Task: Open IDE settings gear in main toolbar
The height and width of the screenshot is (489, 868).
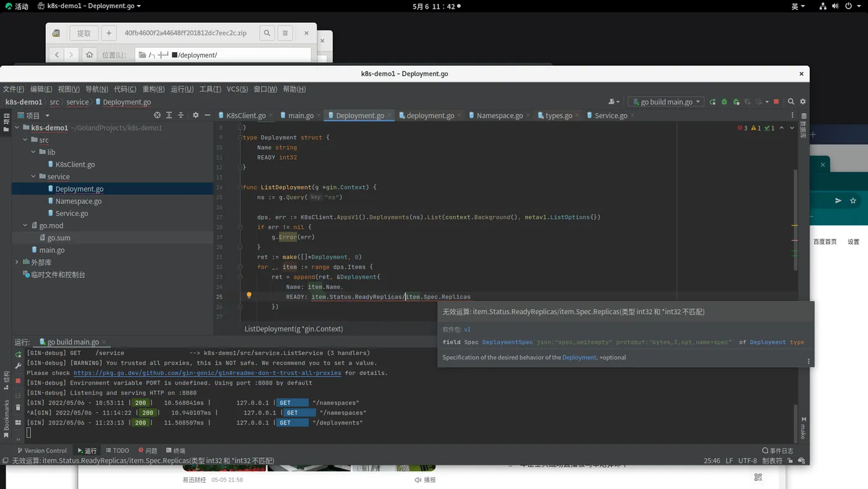Action: pyautogui.click(x=803, y=102)
